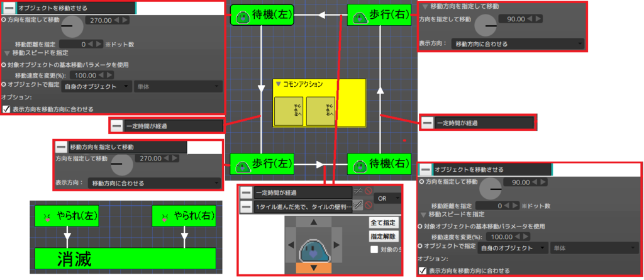Viewport: 644px width, 280px height.
Task: Select 方向を指定して移動 radio in オブジェクトを移動させる 270.00 panel
Action: pyautogui.click(x=4, y=20)
